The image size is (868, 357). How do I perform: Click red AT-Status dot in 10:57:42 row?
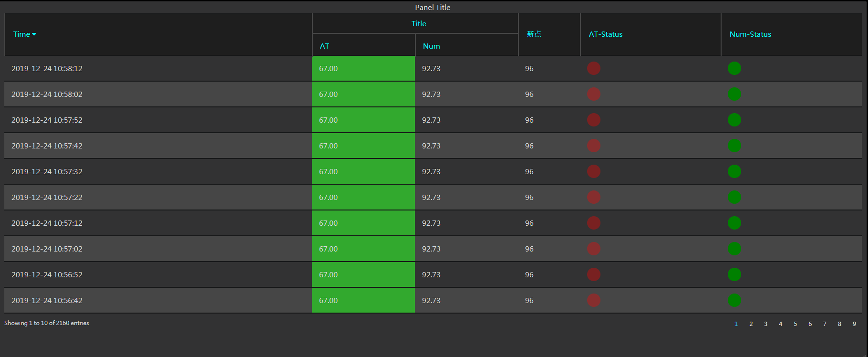(x=594, y=146)
